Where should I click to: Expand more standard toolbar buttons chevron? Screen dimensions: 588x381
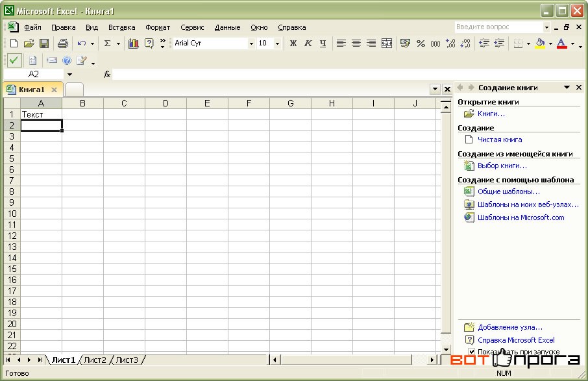pyautogui.click(x=162, y=43)
